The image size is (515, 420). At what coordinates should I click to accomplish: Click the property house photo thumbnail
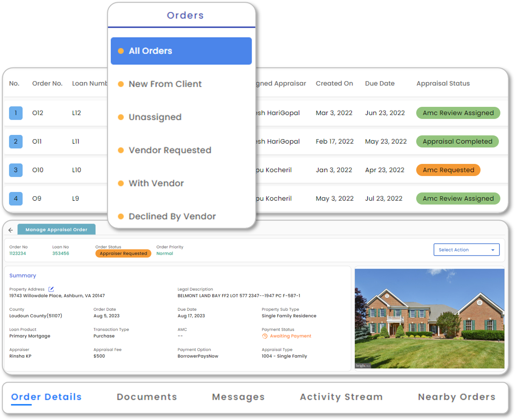tap(429, 319)
